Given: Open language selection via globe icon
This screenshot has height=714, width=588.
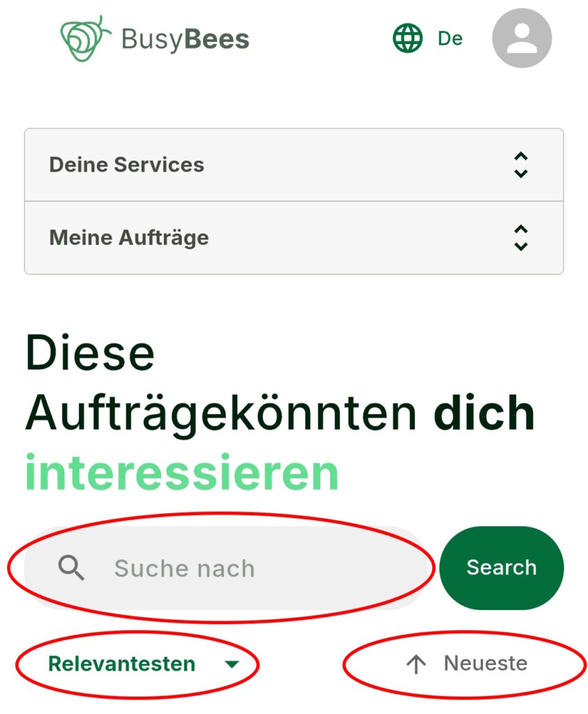Looking at the screenshot, I should (x=407, y=38).
